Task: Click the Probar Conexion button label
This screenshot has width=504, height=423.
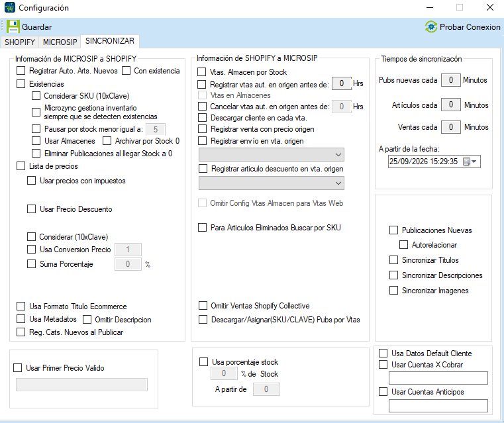Action: tap(470, 27)
